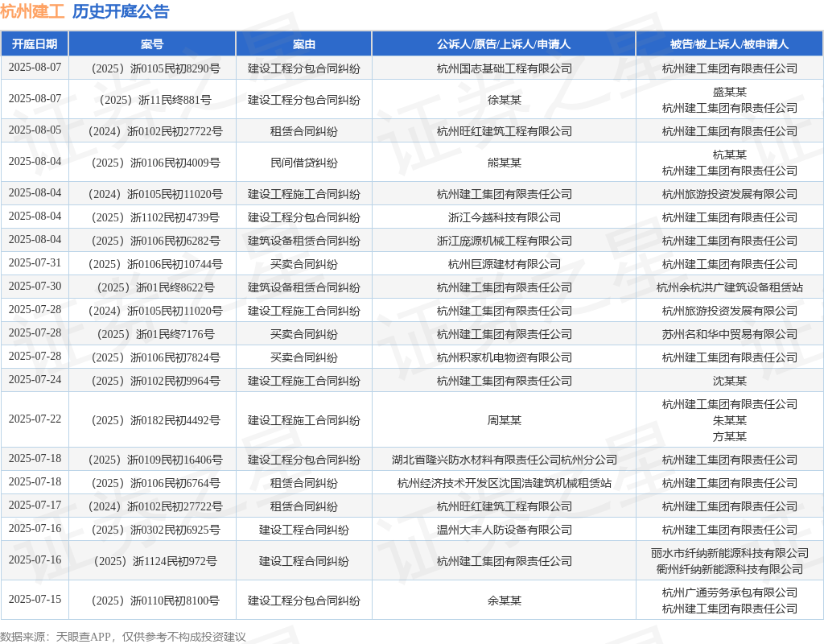Click the 杭州建工 title text
Viewport: 824px width, 644px height.
32,11
